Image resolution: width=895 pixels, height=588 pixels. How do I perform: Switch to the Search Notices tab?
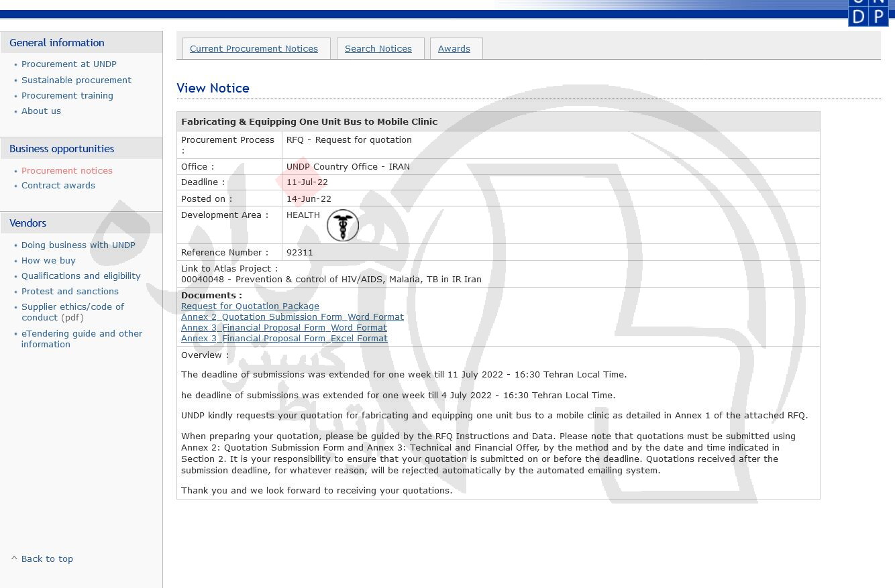tap(378, 49)
